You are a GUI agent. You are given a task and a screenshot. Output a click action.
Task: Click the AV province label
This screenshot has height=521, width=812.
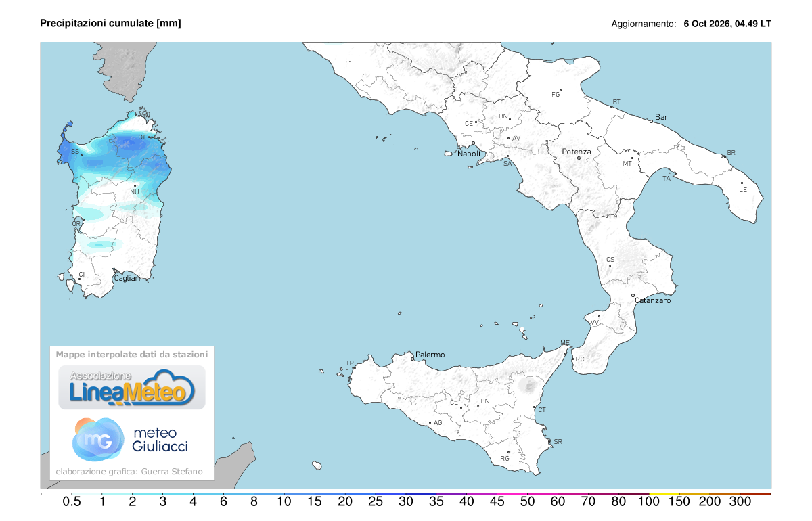[x=516, y=139]
